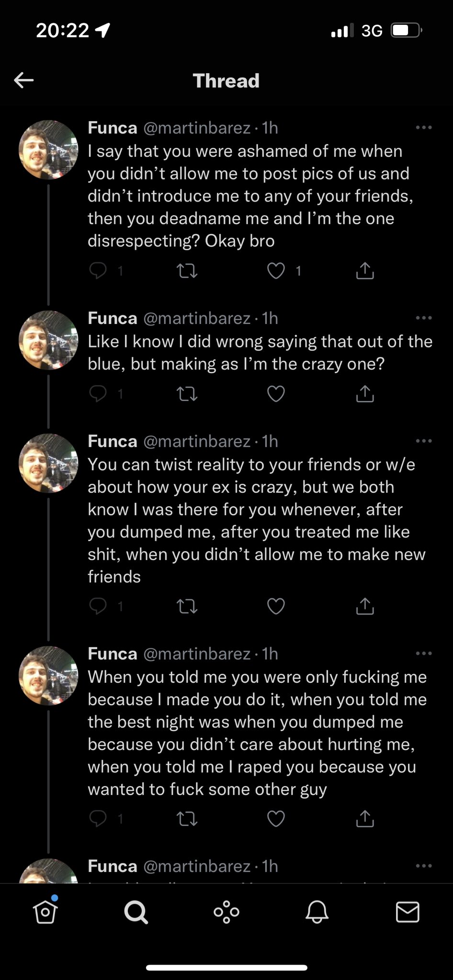Open more options on the first tweet
453x980 pixels.
tap(424, 128)
